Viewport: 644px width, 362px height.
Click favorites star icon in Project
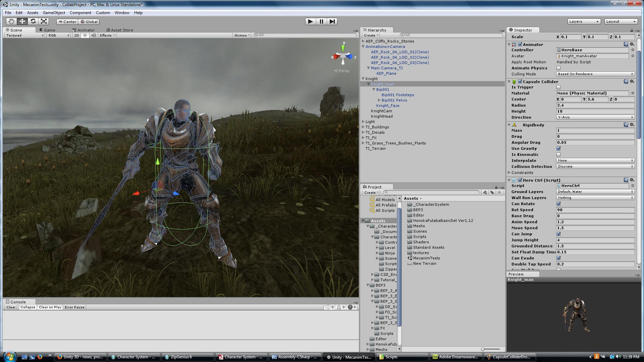(x=499, y=192)
